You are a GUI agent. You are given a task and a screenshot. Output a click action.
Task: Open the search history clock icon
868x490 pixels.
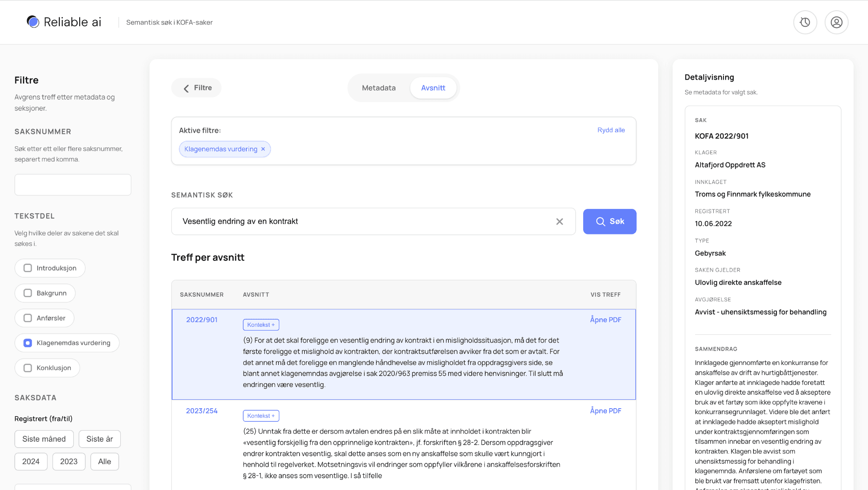tap(805, 22)
